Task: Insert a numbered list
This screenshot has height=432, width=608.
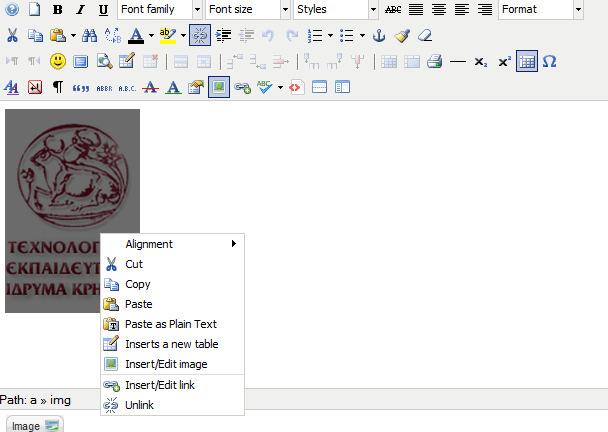Action: [x=316, y=35]
